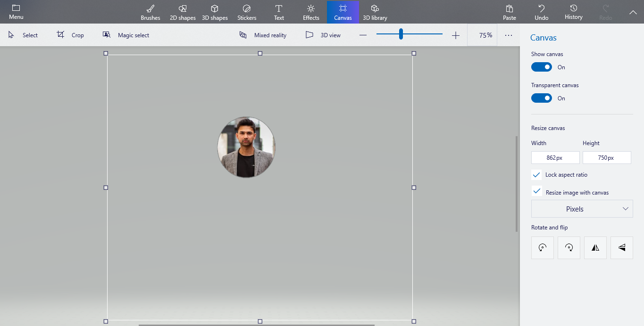This screenshot has width=644, height=326.
Task: Select the Brushes tool
Action: 150,12
